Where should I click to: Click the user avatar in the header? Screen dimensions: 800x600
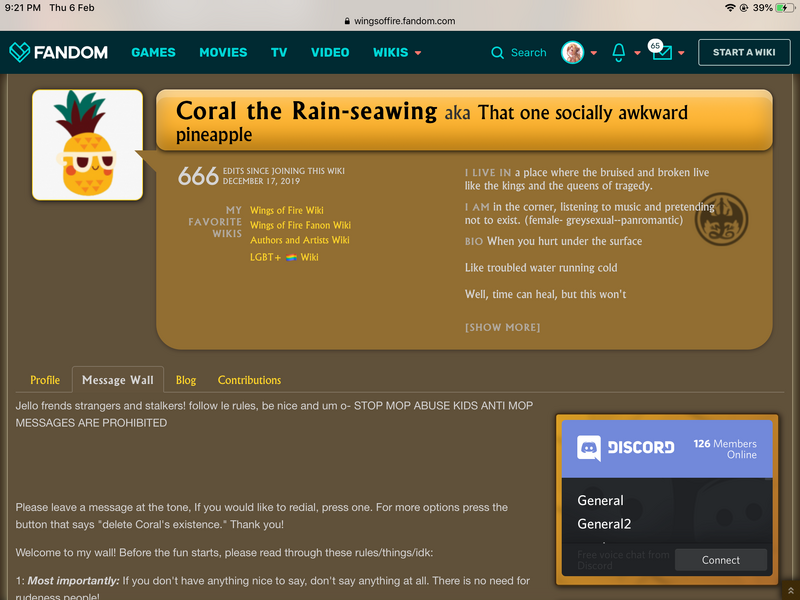573,52
